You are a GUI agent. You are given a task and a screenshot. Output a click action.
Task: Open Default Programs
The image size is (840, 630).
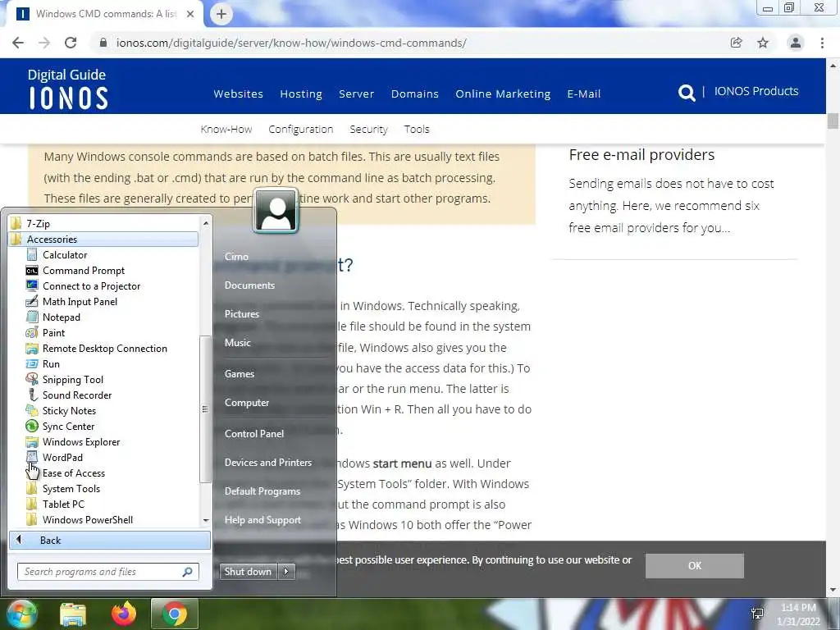262,491
